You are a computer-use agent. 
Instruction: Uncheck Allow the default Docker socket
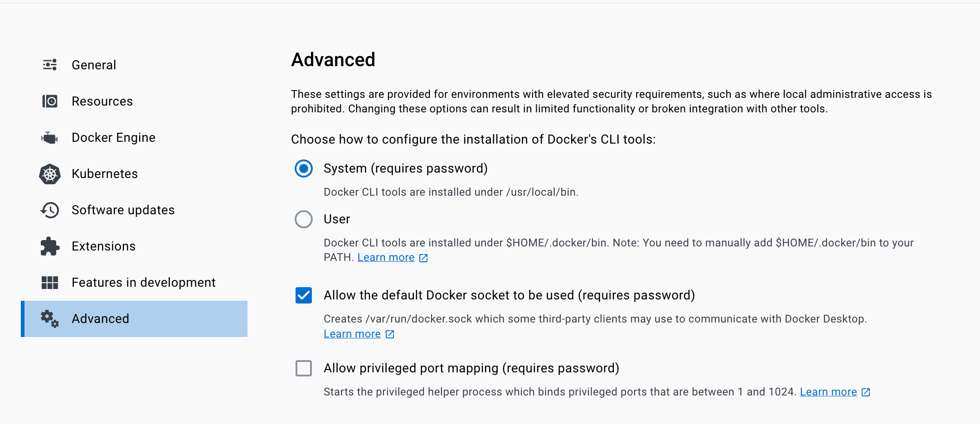point(303,295)
